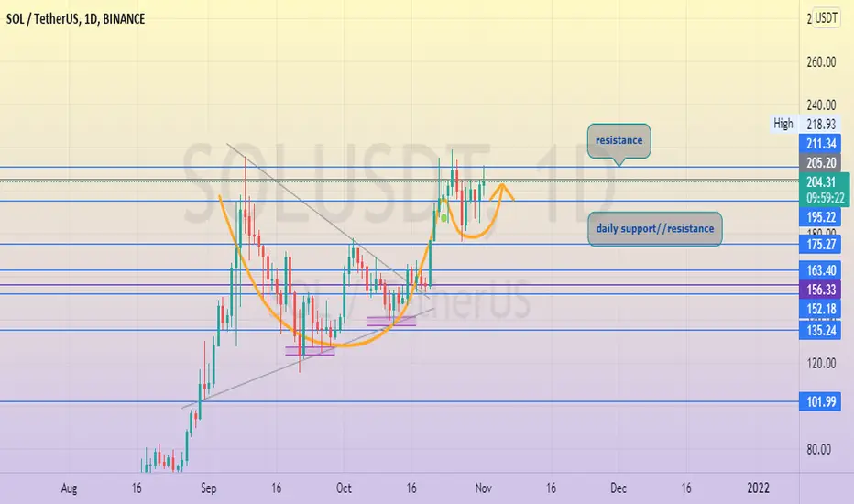Click the Oct date on time axis
This screenshot has height=504, width=854.
[344, 488]
